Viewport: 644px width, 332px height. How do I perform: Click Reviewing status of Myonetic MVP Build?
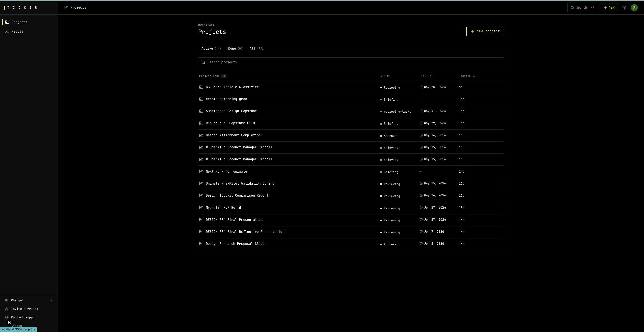tap(390, 208)
